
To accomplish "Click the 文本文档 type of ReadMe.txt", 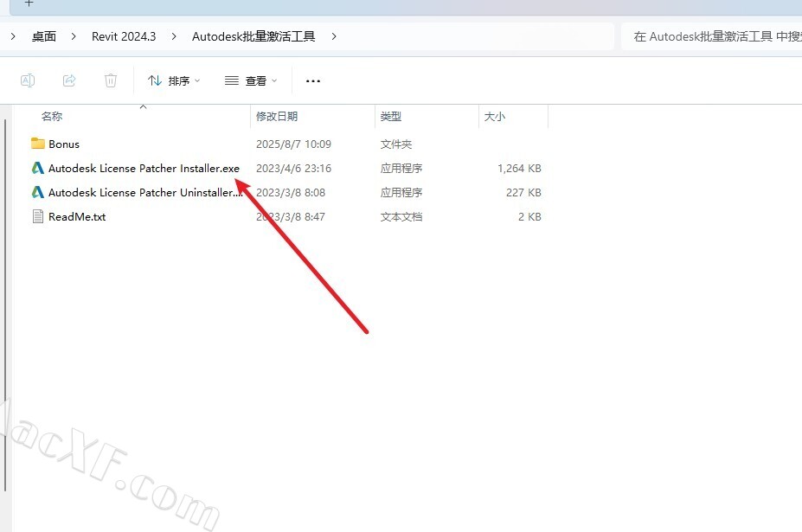I will pos(401,216).
